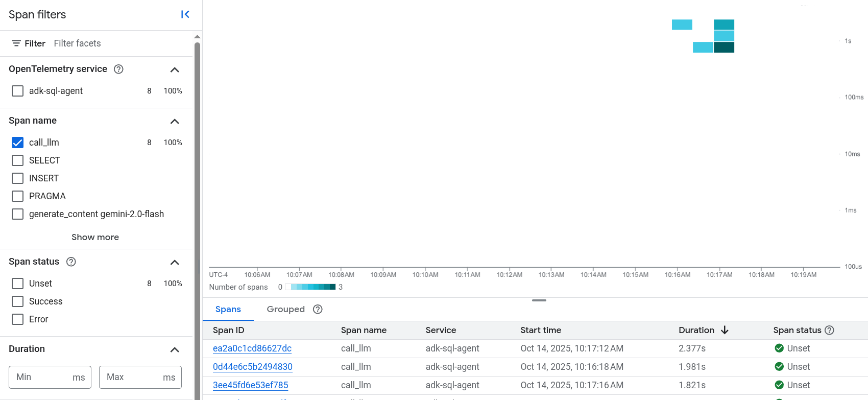Open help for OpenTelemetry service

coord(118,69)
